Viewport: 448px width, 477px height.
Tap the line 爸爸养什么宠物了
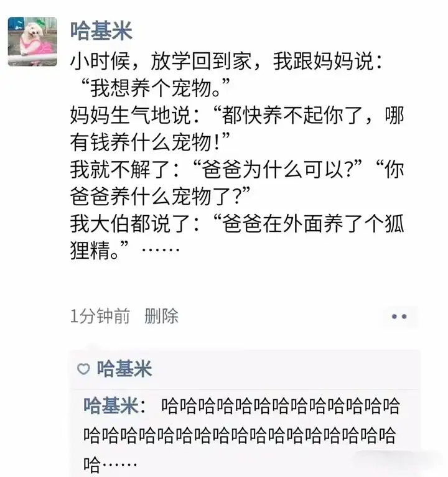click(161, 197)
